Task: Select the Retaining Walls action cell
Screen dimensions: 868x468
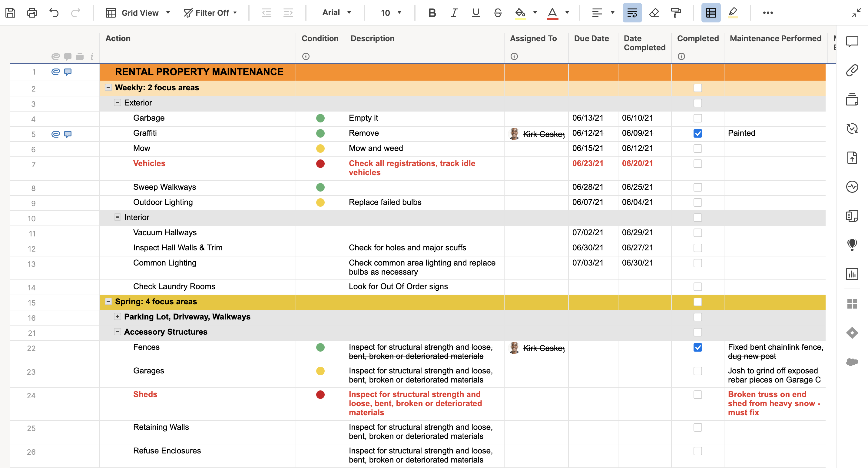Action: [x=161, y=427]
